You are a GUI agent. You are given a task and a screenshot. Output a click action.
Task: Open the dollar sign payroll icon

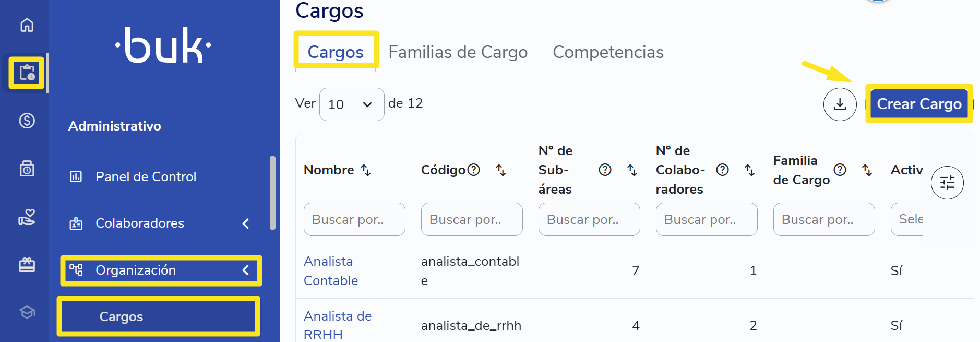coord(27,121)
